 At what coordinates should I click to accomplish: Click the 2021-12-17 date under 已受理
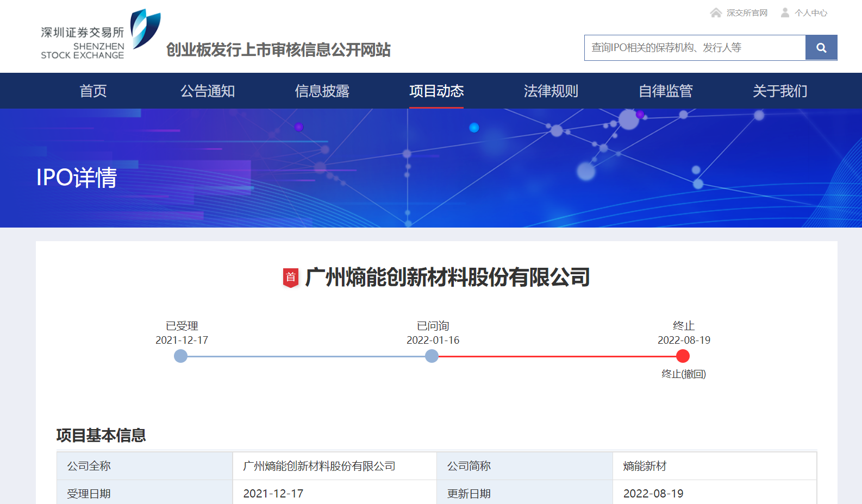[182, 340]
